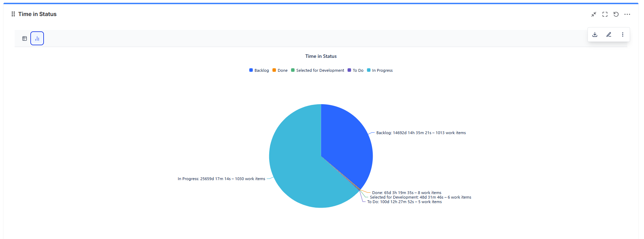Open the vertical dots chart options
This screenshot has height=239, width=644.
click(623, 34)
